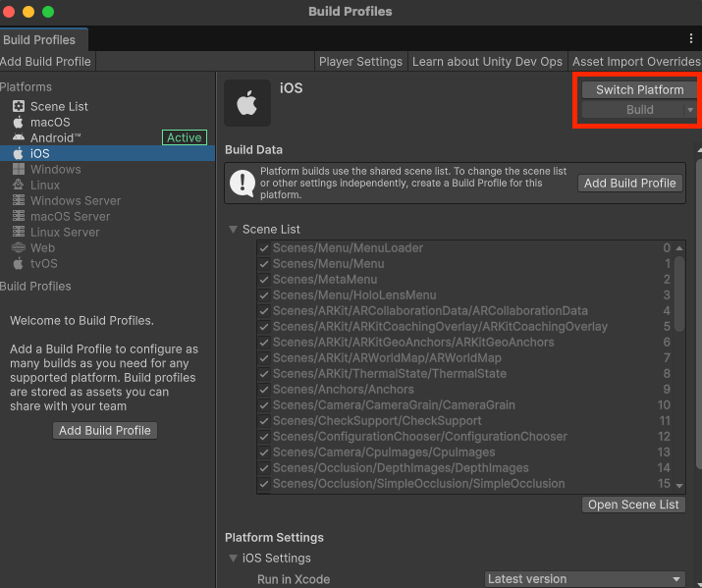Image resolution: width=702 pixels, height=588 pixels.
Task: Click the exclamation info icon in Build Data
Action: [243, 183]
